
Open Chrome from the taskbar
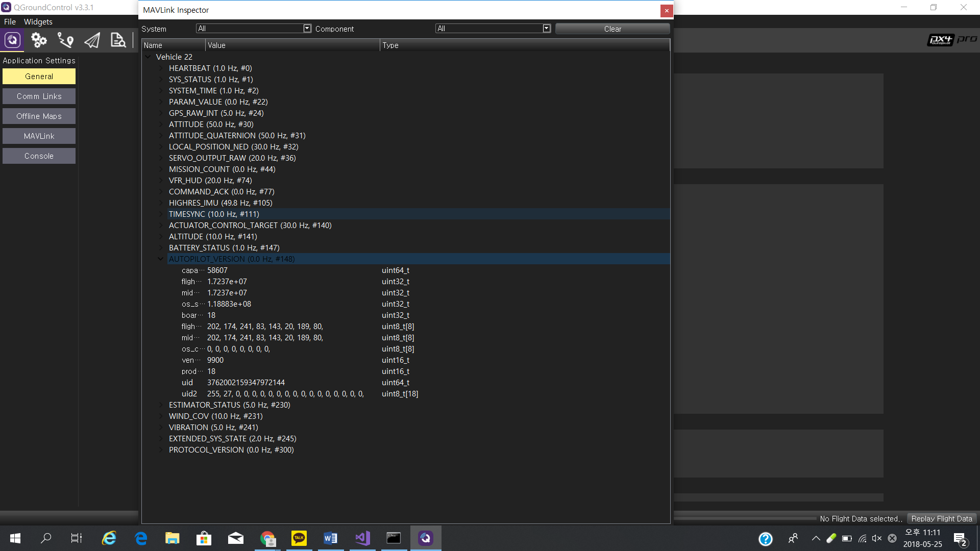(267, 538)
